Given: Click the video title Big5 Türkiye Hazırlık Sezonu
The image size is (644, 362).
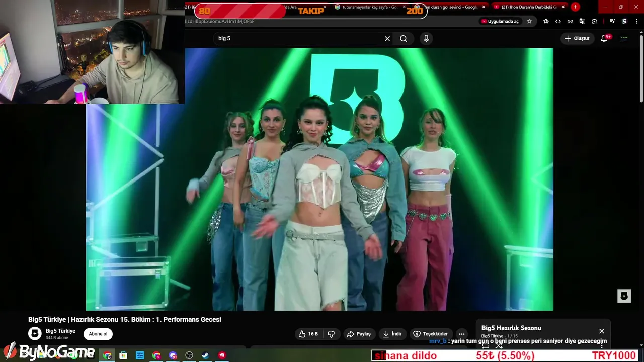Looking at the screenshot, I should pos(124,319).
